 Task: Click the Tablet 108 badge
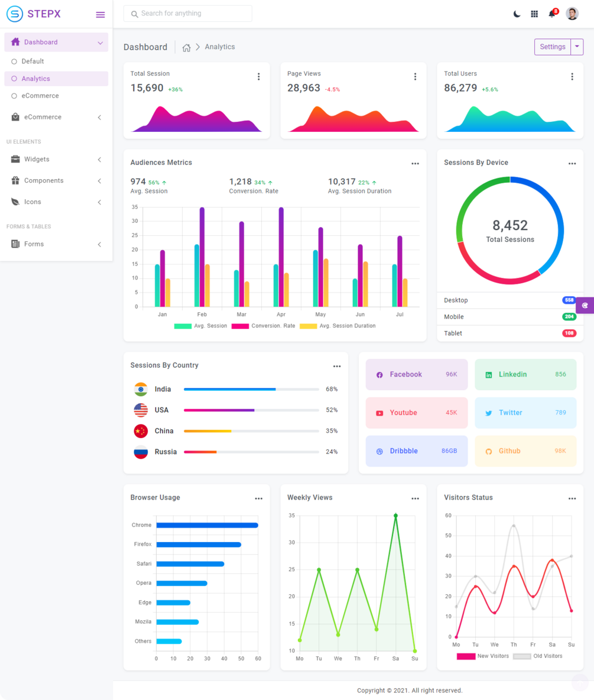click(569, 333)
